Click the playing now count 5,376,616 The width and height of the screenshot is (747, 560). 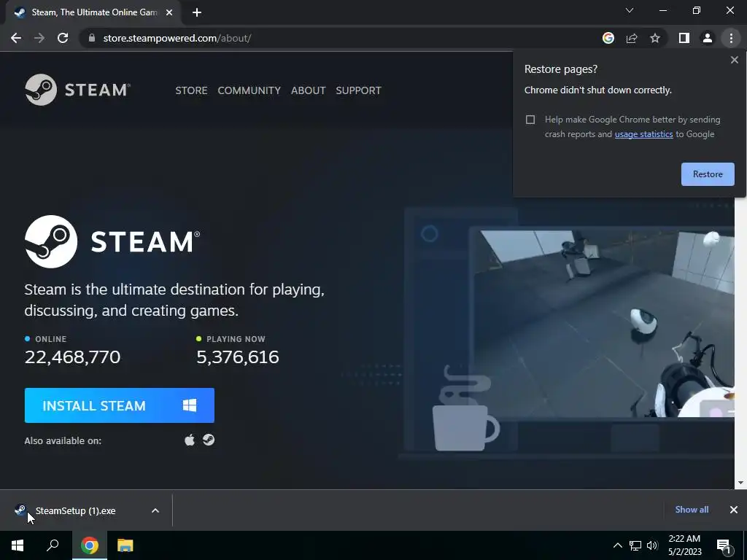[238, 357]
